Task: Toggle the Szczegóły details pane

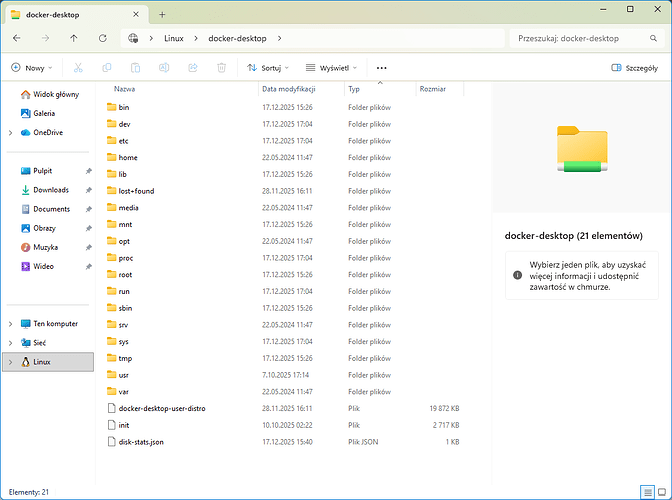Action: [634, 68]
